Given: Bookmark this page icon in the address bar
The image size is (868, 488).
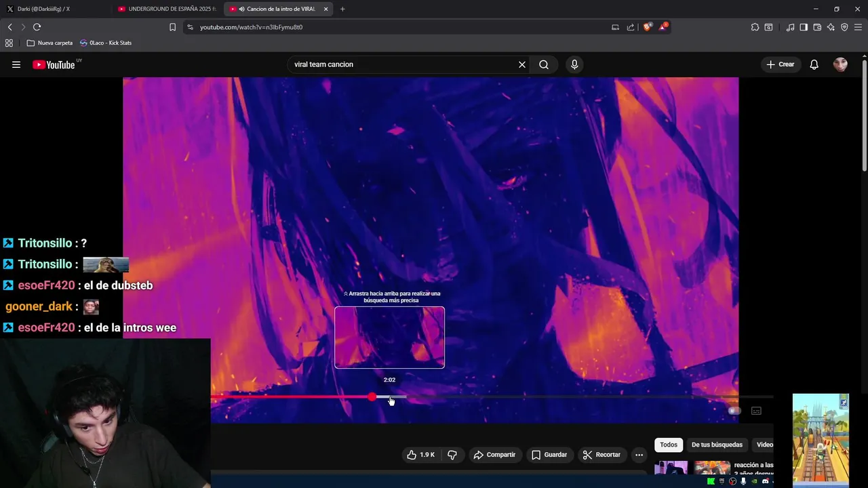Looking at the screenshot, I should [x=172, y=27].
